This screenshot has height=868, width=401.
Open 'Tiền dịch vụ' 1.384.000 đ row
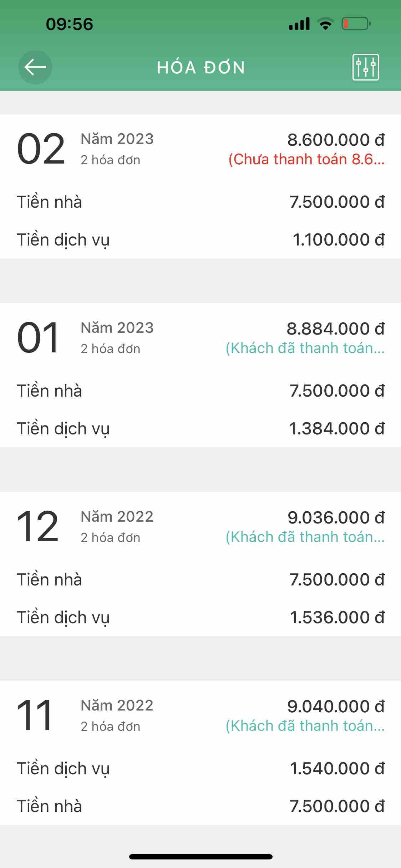[x=200, y=429]
